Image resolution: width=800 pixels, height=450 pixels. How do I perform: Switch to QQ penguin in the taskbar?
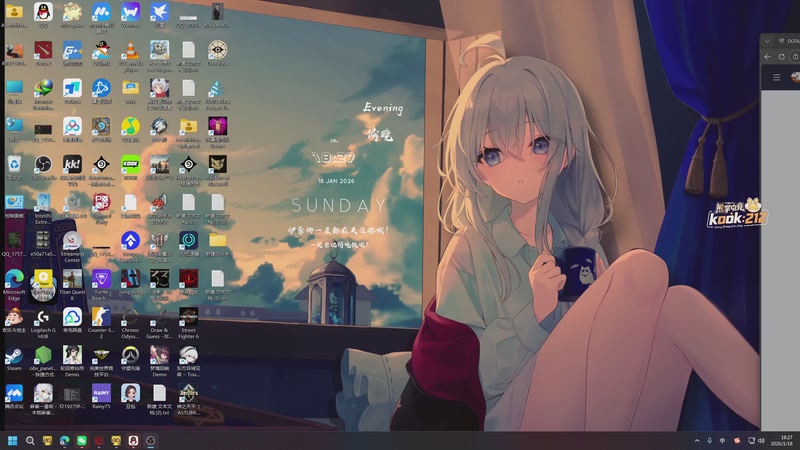[x=133, y=440]
